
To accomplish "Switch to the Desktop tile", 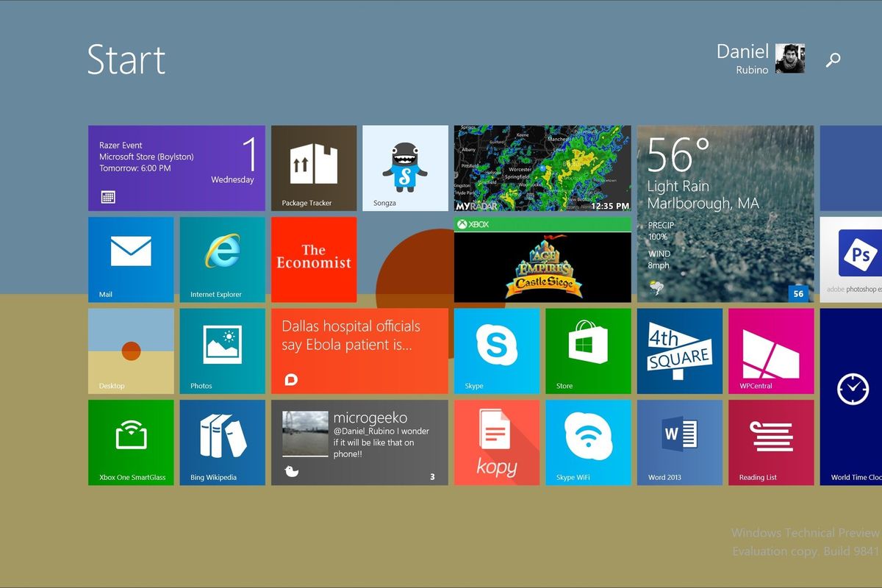I will pos(131,351).
